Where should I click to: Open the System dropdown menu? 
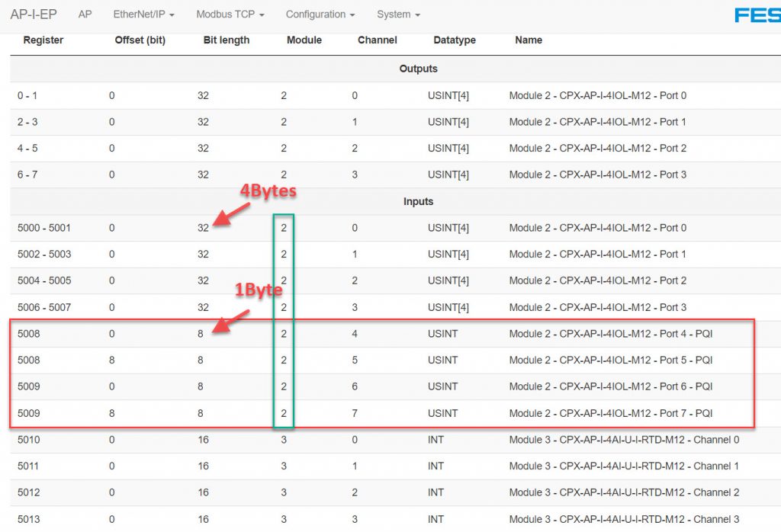[x=398, y=14]
